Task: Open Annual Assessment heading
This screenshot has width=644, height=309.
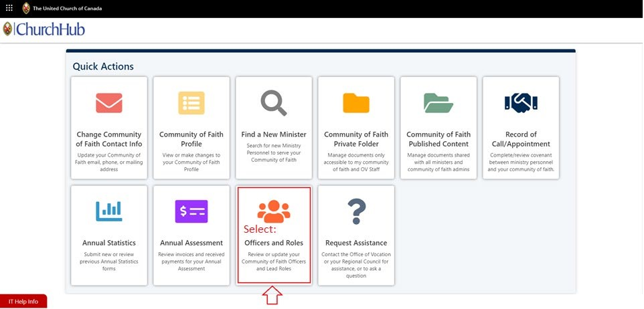Action: pyautogui.click(x=191, y=243)
